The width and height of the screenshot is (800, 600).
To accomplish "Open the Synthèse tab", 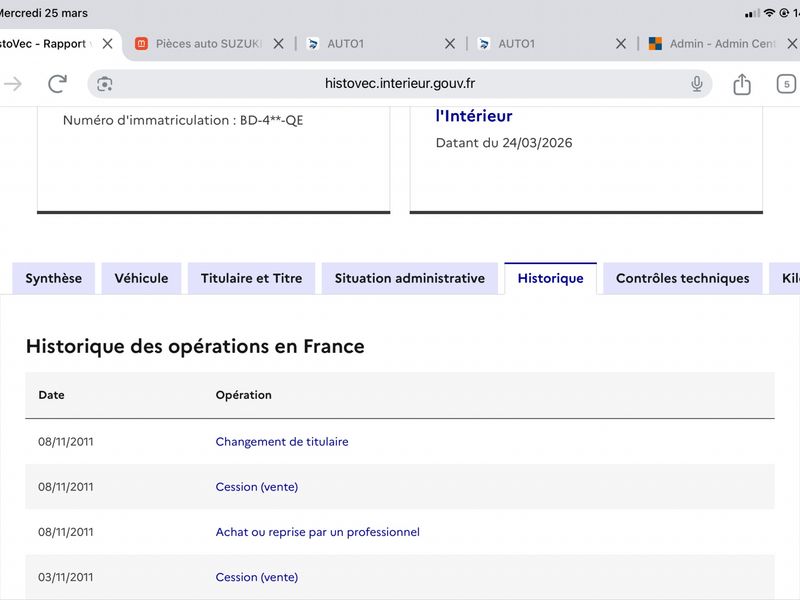I will 54,278.
